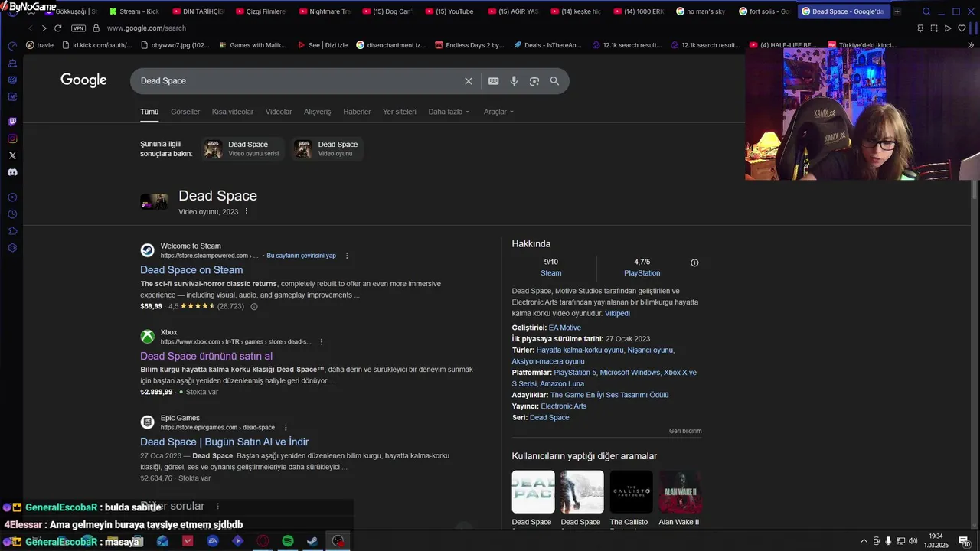The image size is (980, 551).
Task: Clear the Dead Space search query
Action: tap(469, 81)
